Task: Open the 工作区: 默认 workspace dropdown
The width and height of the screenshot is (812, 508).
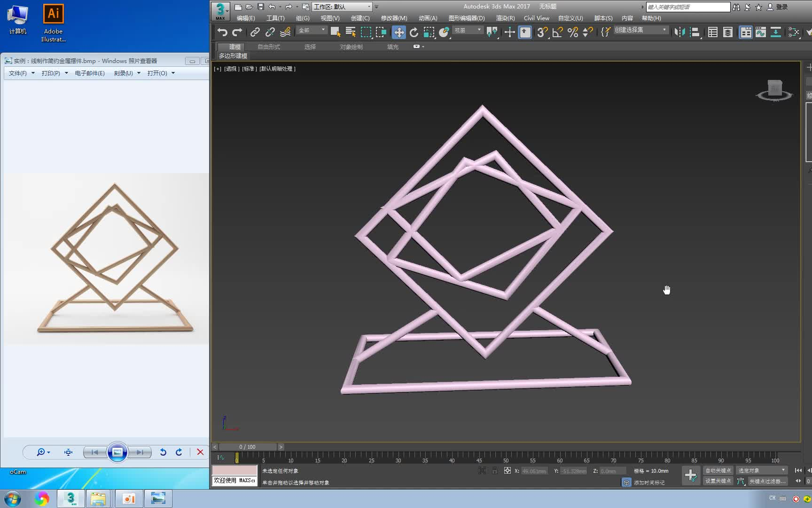Action: 342,7
